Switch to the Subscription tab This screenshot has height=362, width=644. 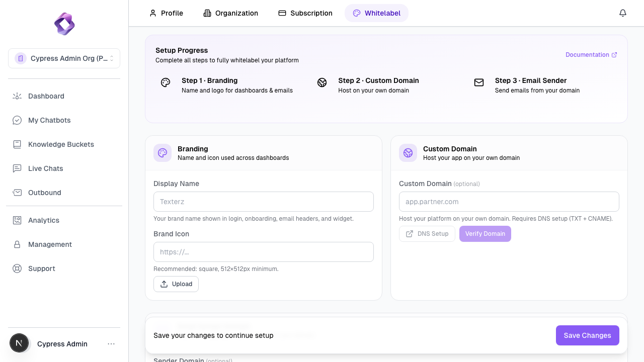[305, 13]
